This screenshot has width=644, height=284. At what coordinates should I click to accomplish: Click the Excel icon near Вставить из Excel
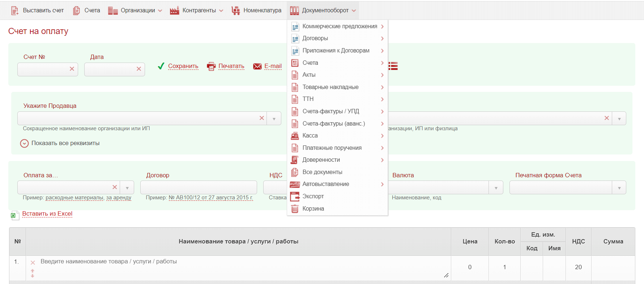[x=15, y=215]
